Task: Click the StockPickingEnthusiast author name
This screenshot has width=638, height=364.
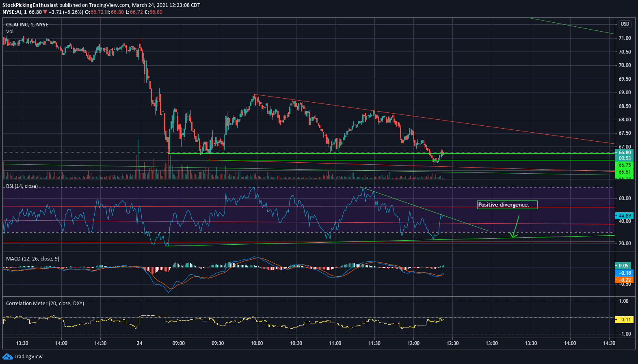Action: pos(30,5)
